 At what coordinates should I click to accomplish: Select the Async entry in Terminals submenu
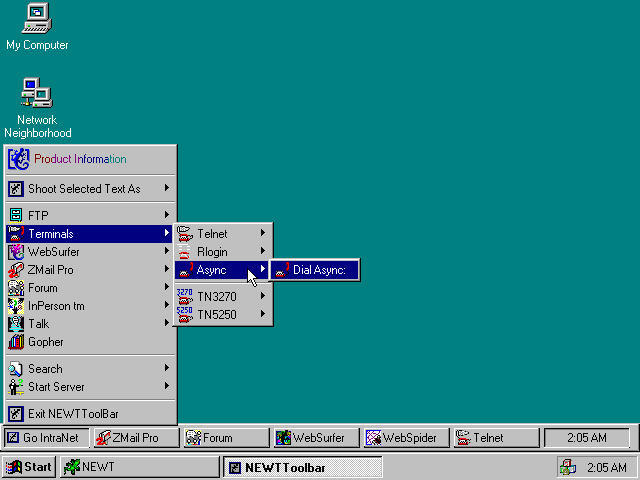[x=222, y=270]
